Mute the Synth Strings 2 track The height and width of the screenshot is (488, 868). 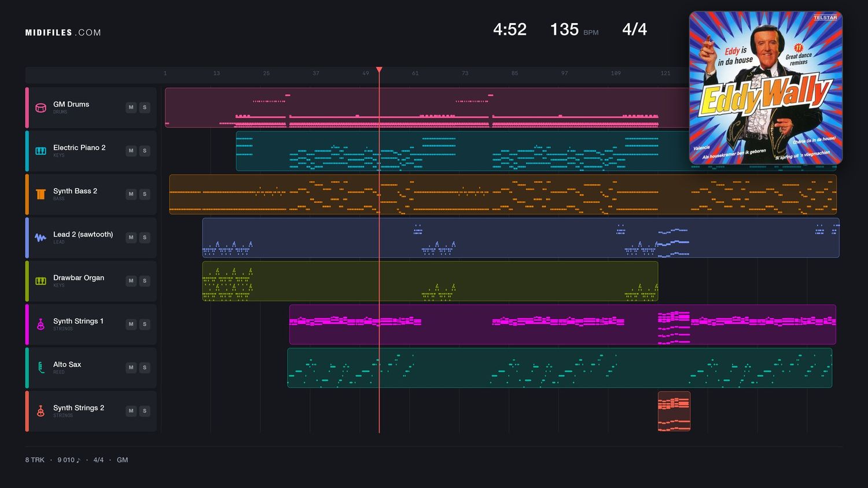pos(131,411)
